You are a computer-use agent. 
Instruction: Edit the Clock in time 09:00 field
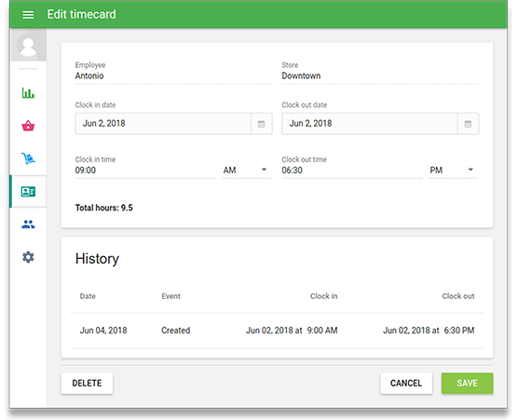click(x=145, y=170)
